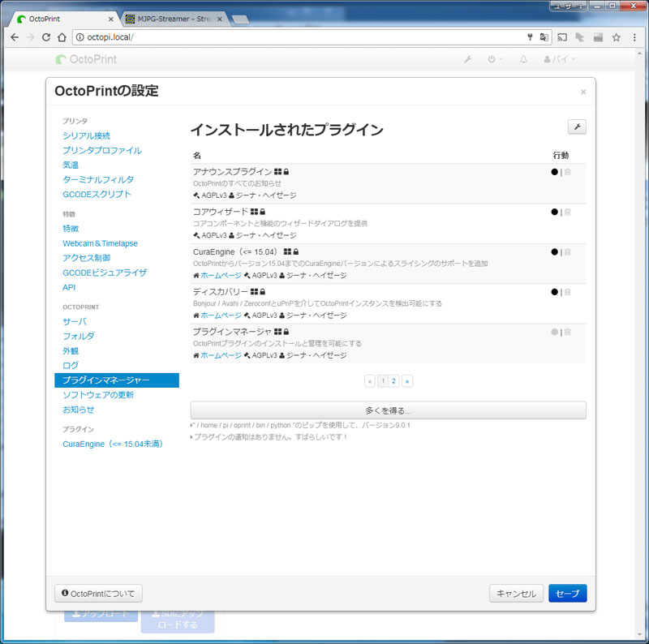Click trash icon for アナウンスプラグイン
The image size is (649, 644).
tap(567, 172)
